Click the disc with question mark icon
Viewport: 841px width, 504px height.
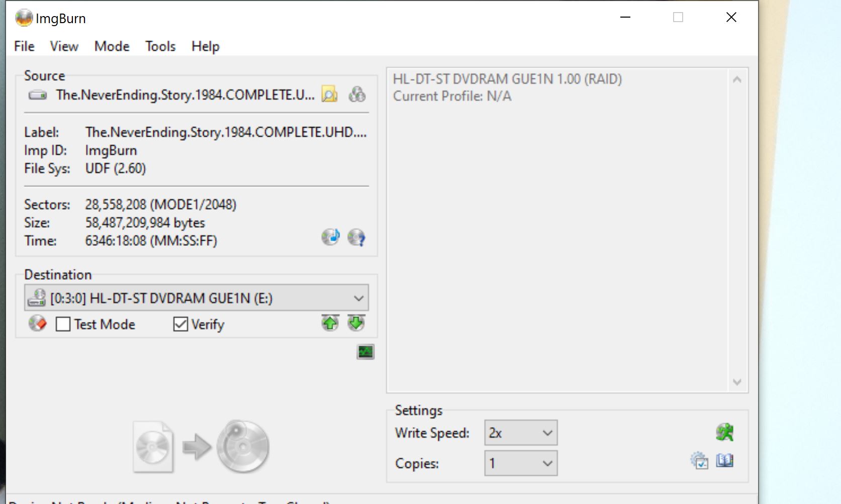356,237
